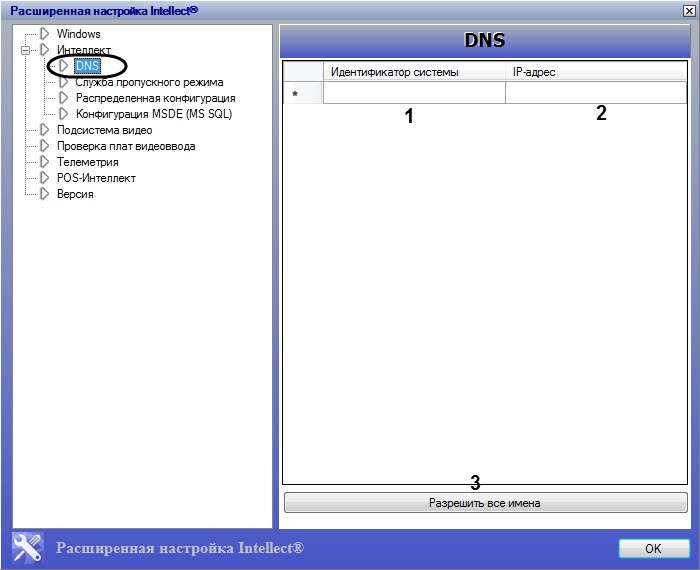Close the Расширенная настройка Intellect window
This screenshot has height=570, width=700.
(686, 11)
